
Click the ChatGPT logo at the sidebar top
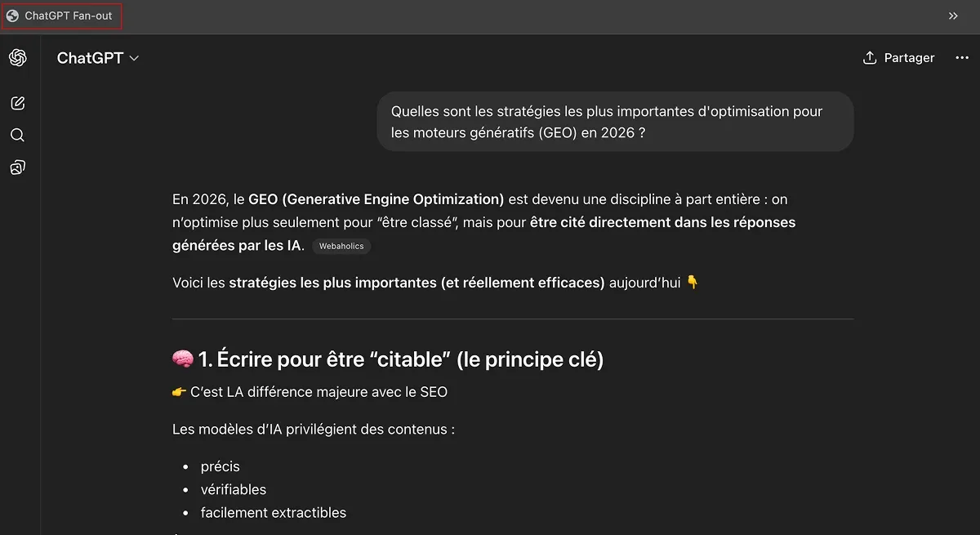[18, 57]
